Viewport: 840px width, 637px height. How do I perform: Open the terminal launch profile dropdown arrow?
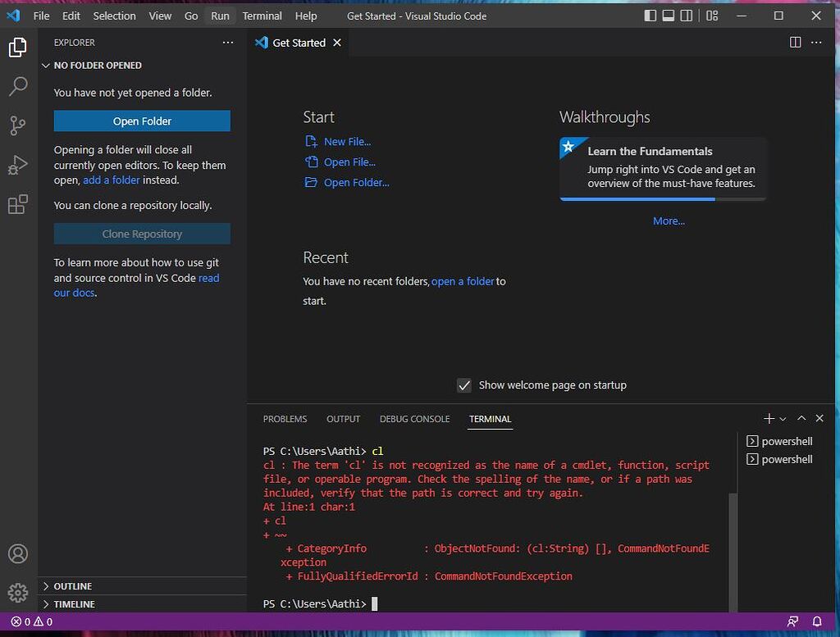tap(783, 419)
